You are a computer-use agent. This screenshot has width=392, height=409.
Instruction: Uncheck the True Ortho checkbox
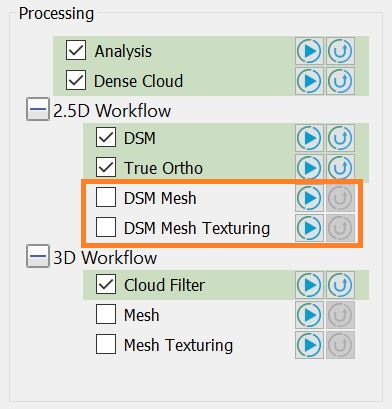[106, 167]
